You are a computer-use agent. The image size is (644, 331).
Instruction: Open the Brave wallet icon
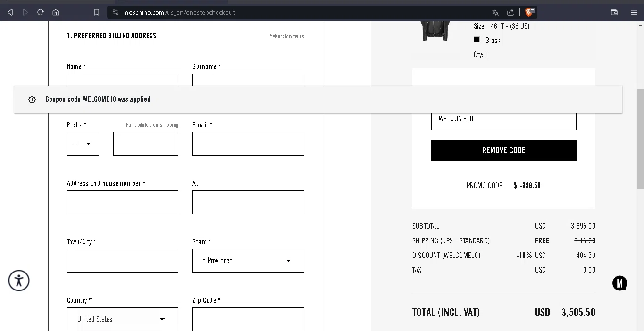point(614,12)
